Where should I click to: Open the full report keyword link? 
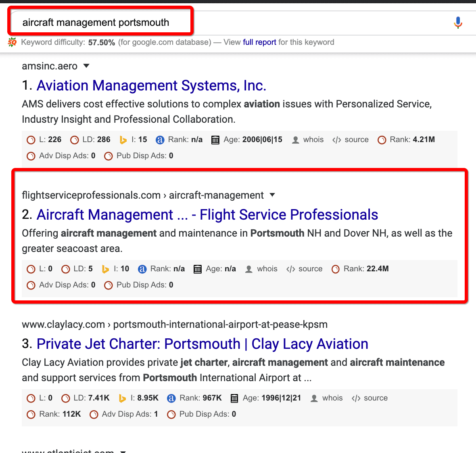point(259,42)
